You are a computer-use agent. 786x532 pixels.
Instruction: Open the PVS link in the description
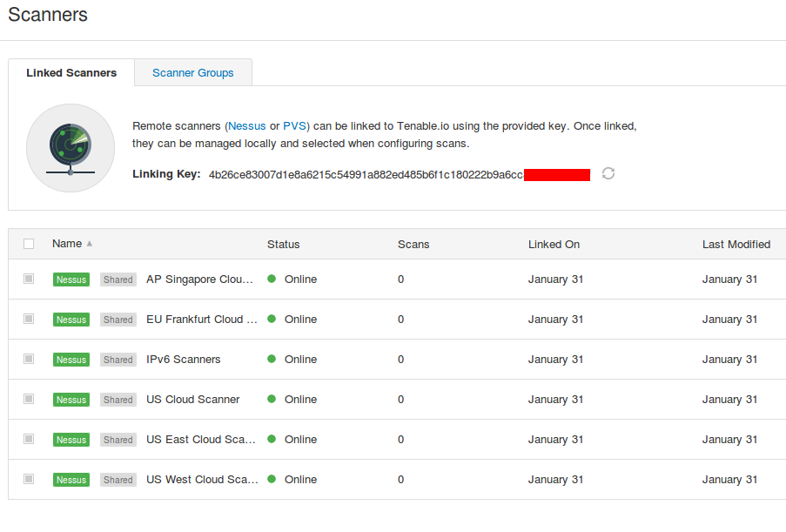[x=295, y=126]
